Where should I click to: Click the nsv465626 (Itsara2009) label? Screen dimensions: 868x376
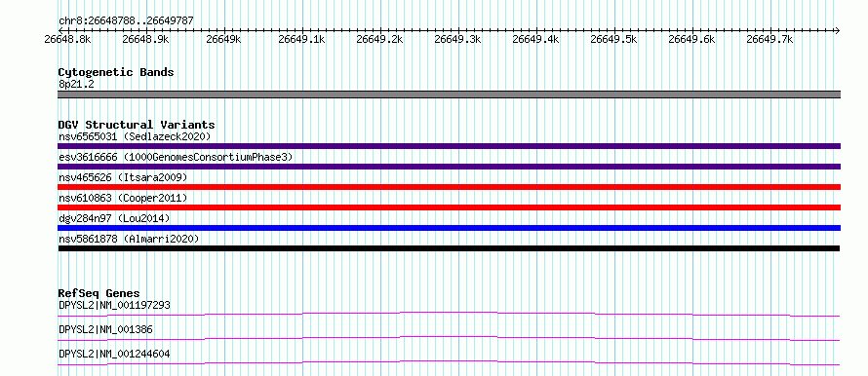[123, 177]
